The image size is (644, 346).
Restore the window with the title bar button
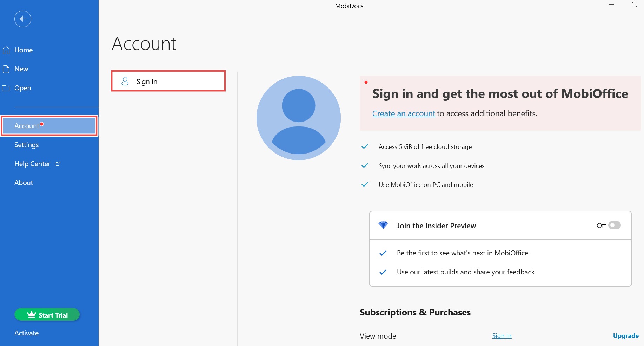point(635,5)
